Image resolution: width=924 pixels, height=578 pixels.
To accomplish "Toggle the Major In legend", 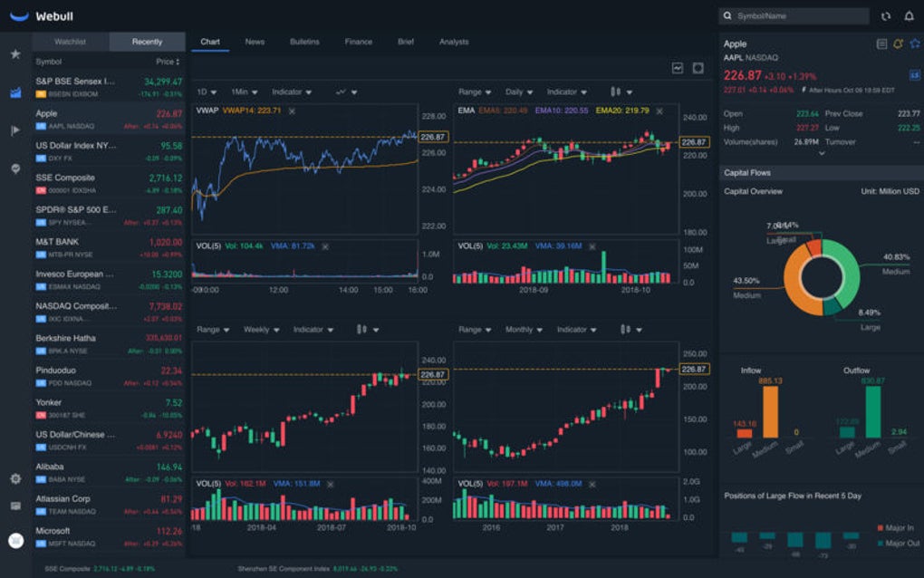I will (x=895, y=528).
